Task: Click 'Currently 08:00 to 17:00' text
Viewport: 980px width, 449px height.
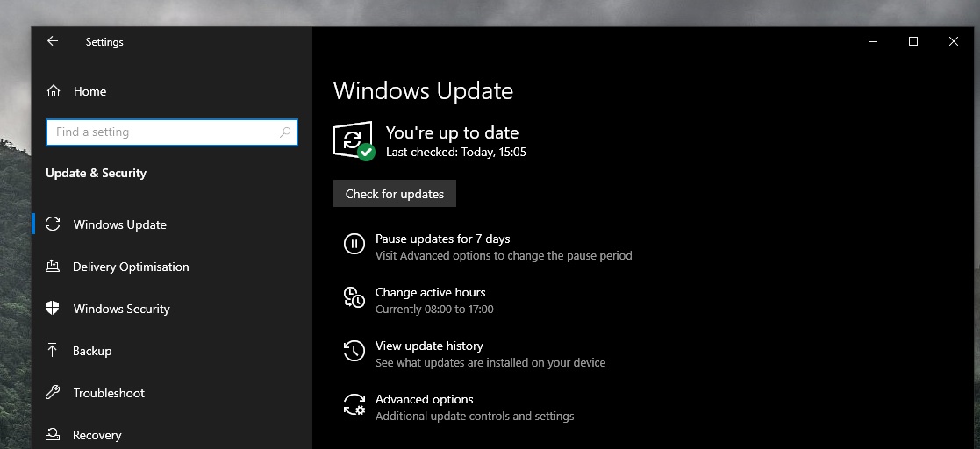Action: click(434, 309)
